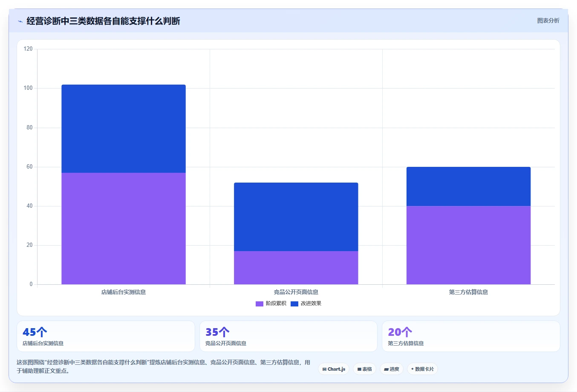Toggle the 阶段累积 legend entry
The image size is (577, 392).
coord(271,303)
